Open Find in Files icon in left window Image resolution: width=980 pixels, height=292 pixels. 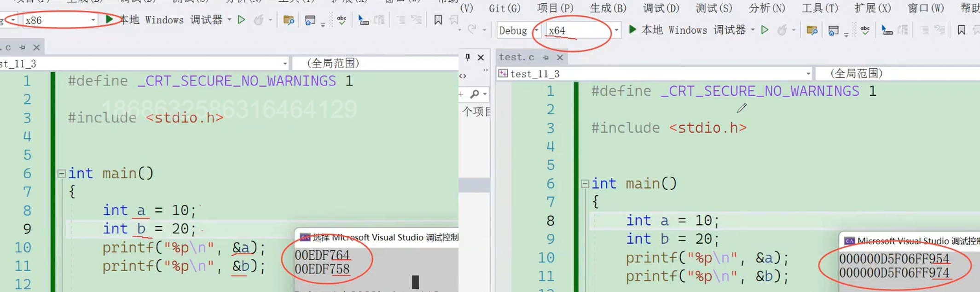coord(289,20)
